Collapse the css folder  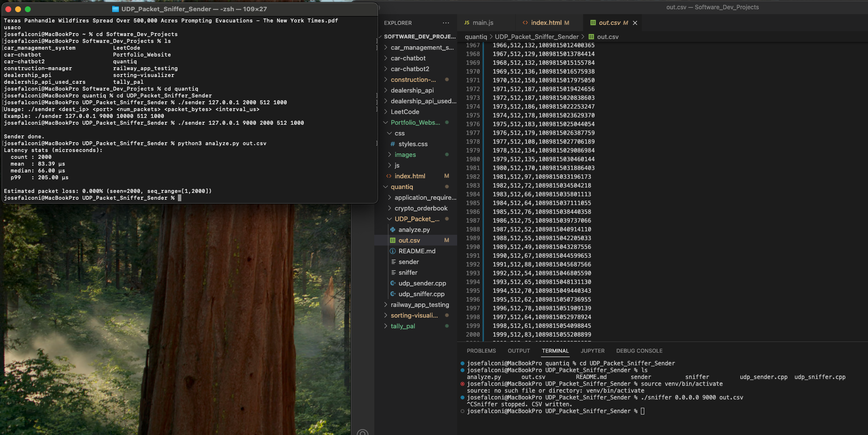(x=390, y=133)
